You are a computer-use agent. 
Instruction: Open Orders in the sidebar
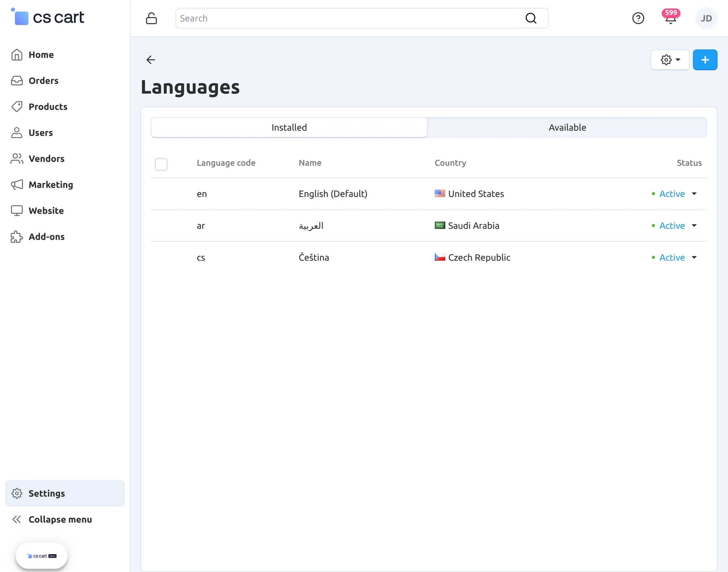(65, 81)
